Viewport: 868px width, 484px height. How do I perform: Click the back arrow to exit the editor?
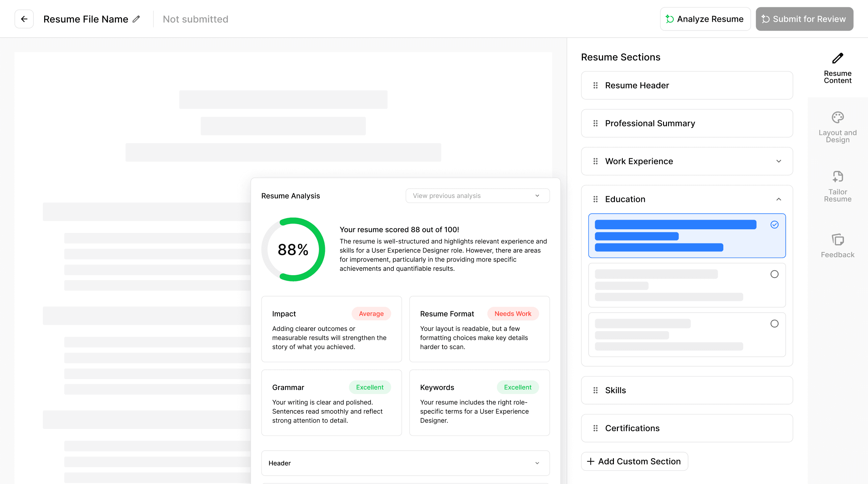tap(24, 19)
